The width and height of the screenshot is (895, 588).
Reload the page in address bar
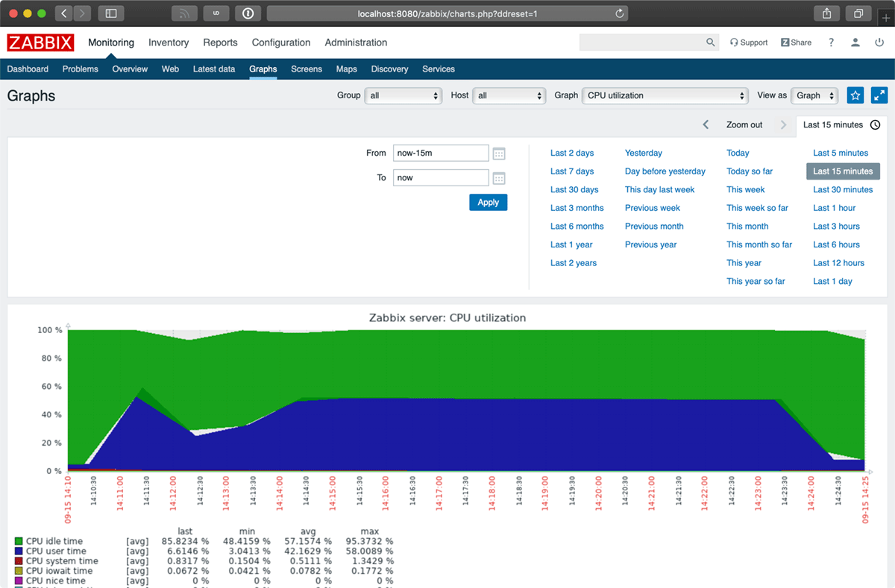(x=619, y=13)
